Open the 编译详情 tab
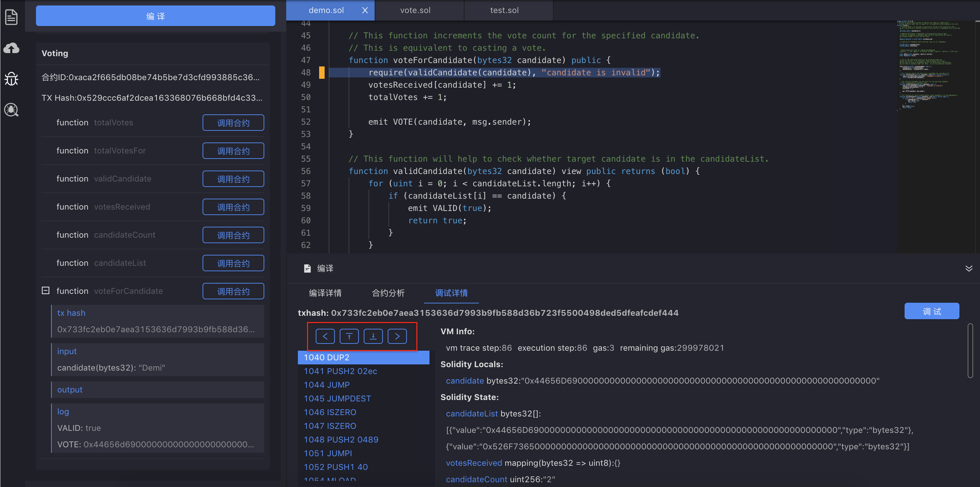The width and height of the screenshot is (980, 487). (x=325, y=293)
